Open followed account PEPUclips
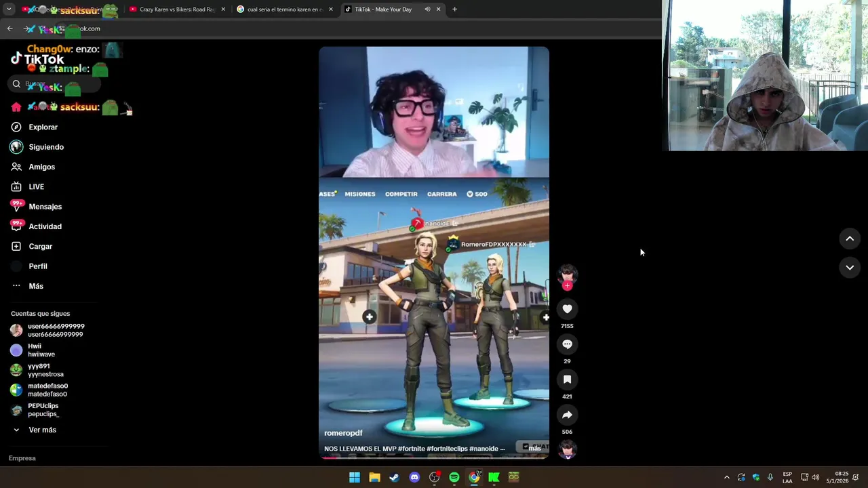Viewport: 868px width, 488px height. (35, 409)
